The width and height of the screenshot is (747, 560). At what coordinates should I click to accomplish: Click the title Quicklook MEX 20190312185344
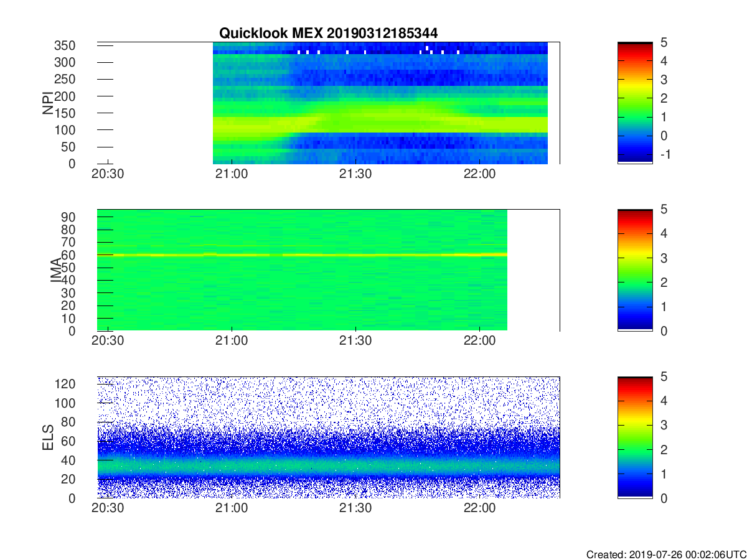coord(328,34)
